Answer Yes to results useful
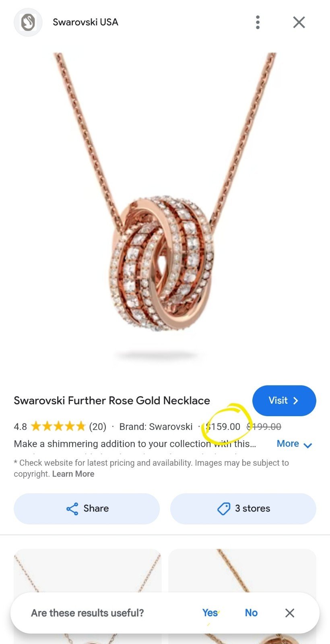330x644 pixels. 210,613
